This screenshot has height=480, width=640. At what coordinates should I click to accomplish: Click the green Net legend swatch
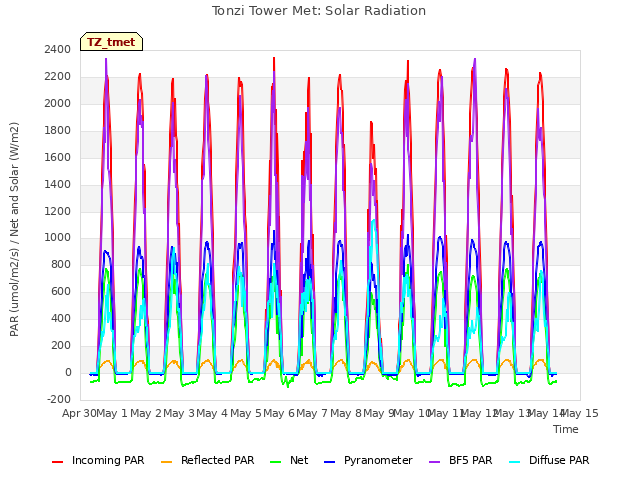click(276, 462)
